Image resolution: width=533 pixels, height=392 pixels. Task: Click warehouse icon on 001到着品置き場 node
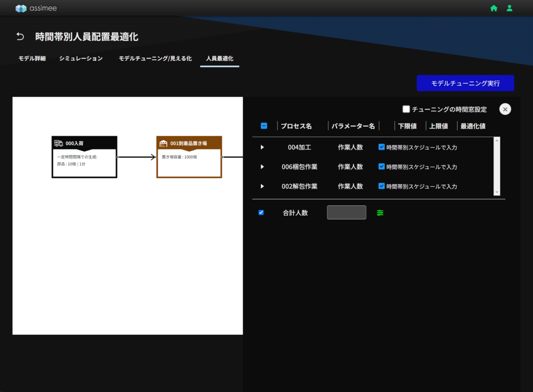(163, 143)
